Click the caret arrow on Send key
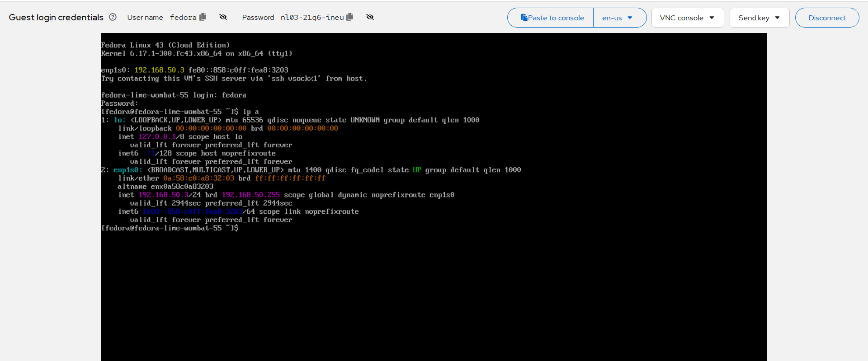The width and height of the screenshot is (868, 361). [778, 18]
